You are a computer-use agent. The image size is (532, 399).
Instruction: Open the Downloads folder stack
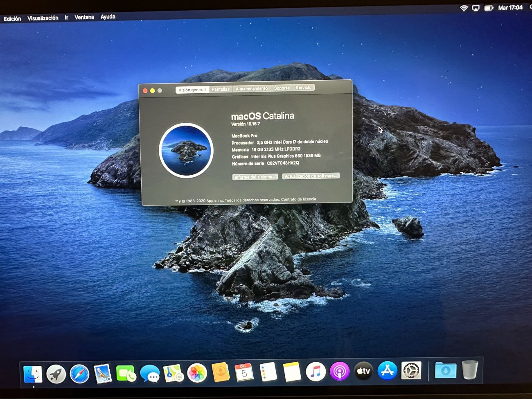tap(445, 370)
